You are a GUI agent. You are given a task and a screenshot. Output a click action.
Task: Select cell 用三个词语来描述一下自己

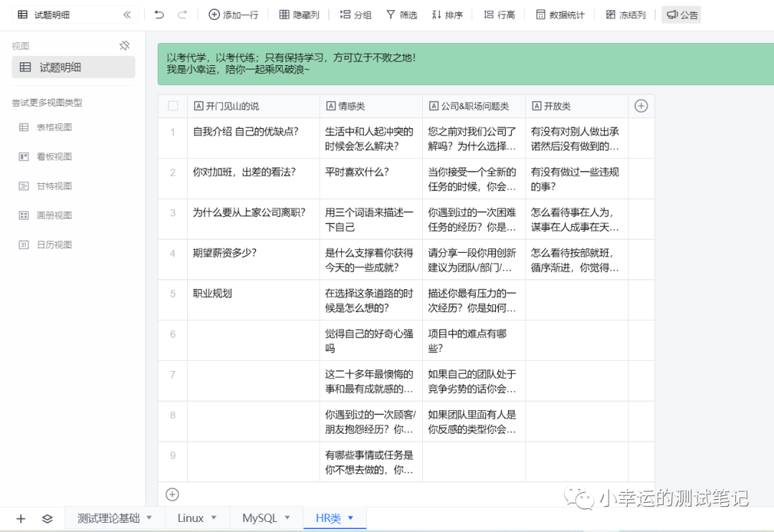371,219
